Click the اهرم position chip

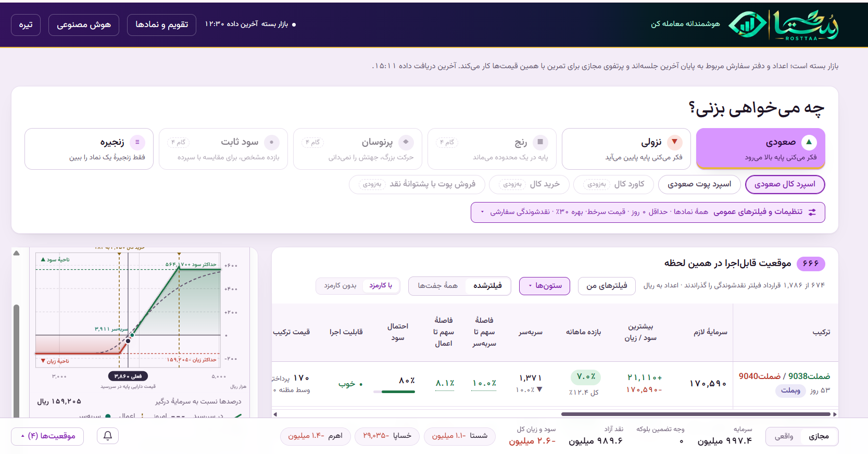pyautogui.click(x=316, y=436)
